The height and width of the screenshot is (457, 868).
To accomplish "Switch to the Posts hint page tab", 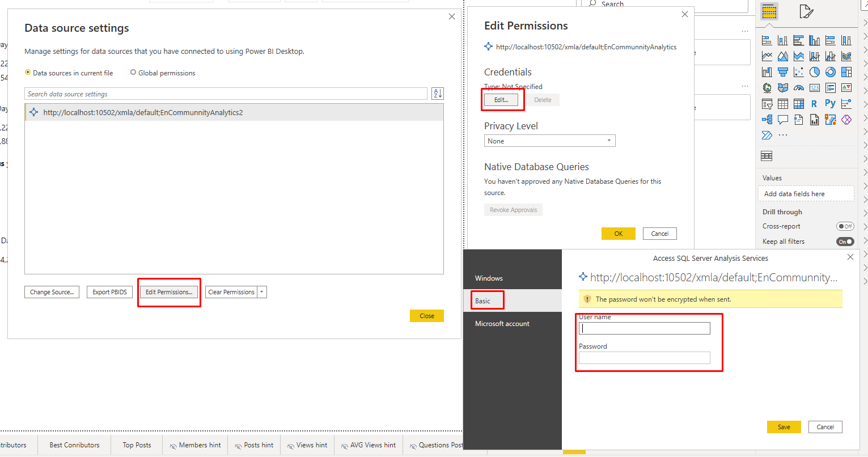I will tap(254, 445).
